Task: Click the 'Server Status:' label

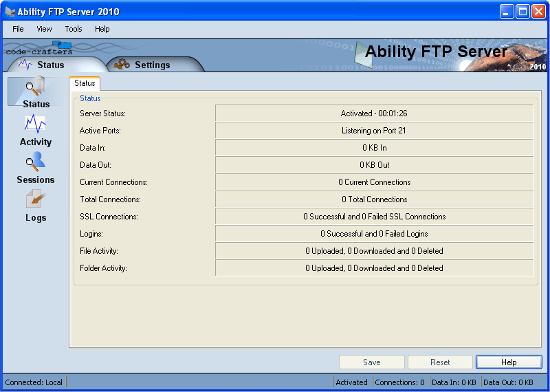Action: tap(102, 113)
